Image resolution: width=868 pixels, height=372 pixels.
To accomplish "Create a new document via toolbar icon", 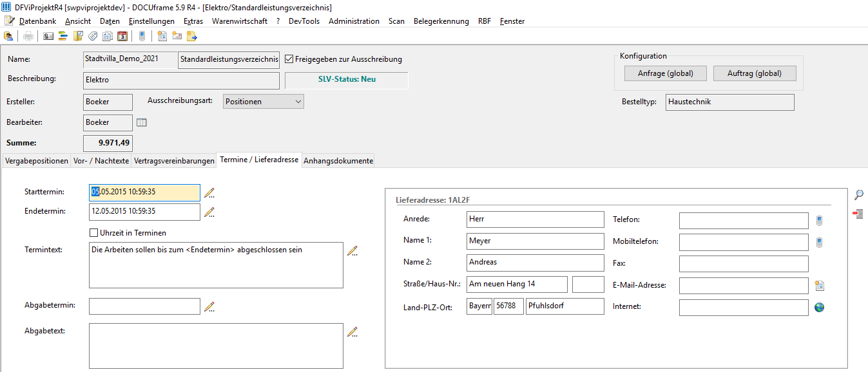I will (x=162, y=36).
